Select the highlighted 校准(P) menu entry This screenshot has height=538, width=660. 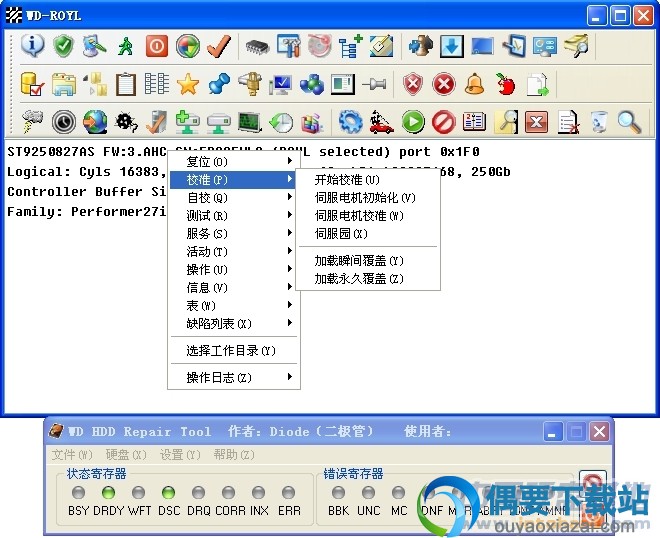coord(234,180)
